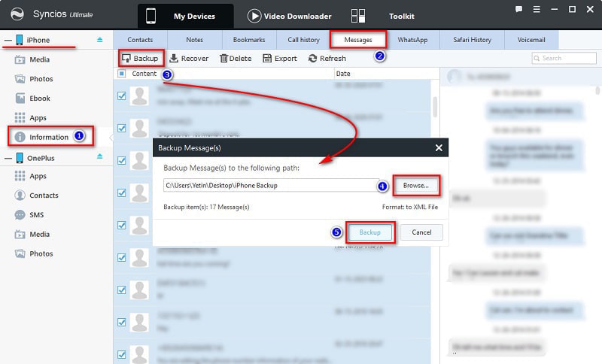Collapse the OnePlus device tree
Image resolution: width=602 pixels, height=364 pixels.
point(8,158)
